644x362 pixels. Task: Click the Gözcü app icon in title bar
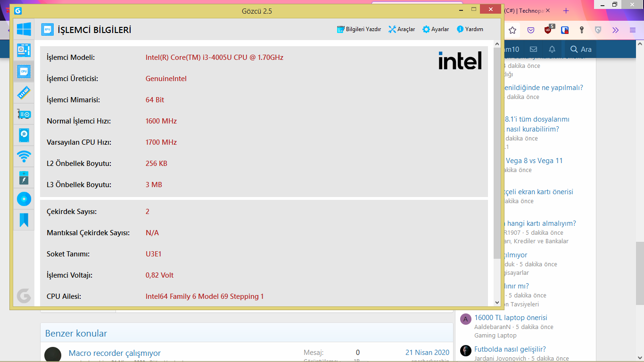(18, 11)
